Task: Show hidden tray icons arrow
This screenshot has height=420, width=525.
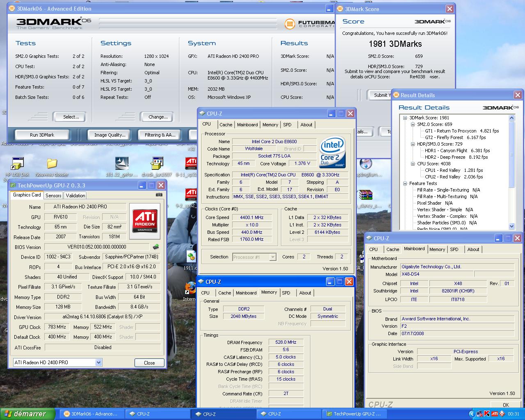Action: coord(472,414)
